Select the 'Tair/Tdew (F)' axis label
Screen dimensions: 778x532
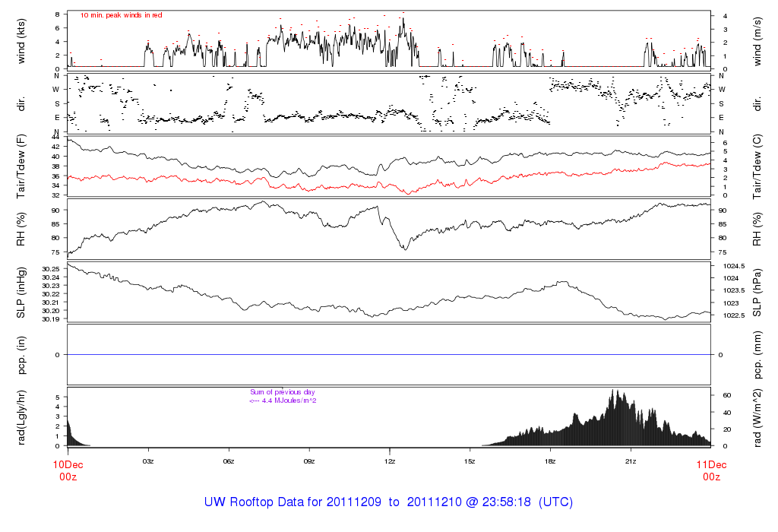[x=22, y=166]
